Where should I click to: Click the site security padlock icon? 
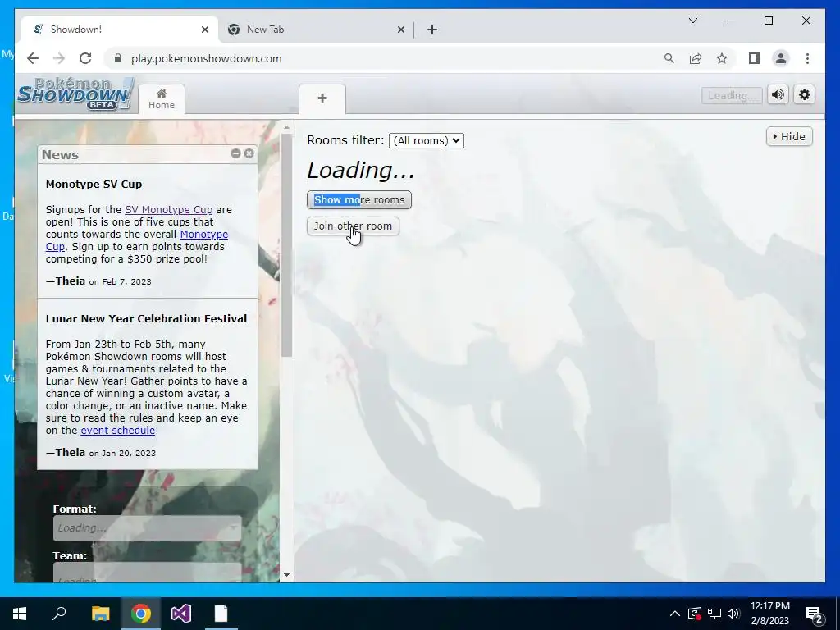(118, 58)
